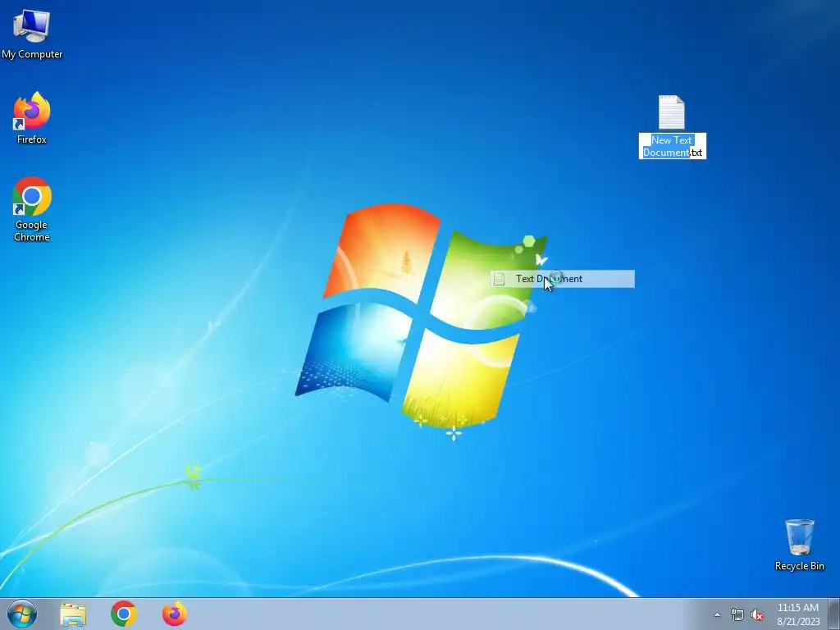Viewport: 840px width, 630px height.
Task: Open the Windows Start menu
Action: (22, 614)
